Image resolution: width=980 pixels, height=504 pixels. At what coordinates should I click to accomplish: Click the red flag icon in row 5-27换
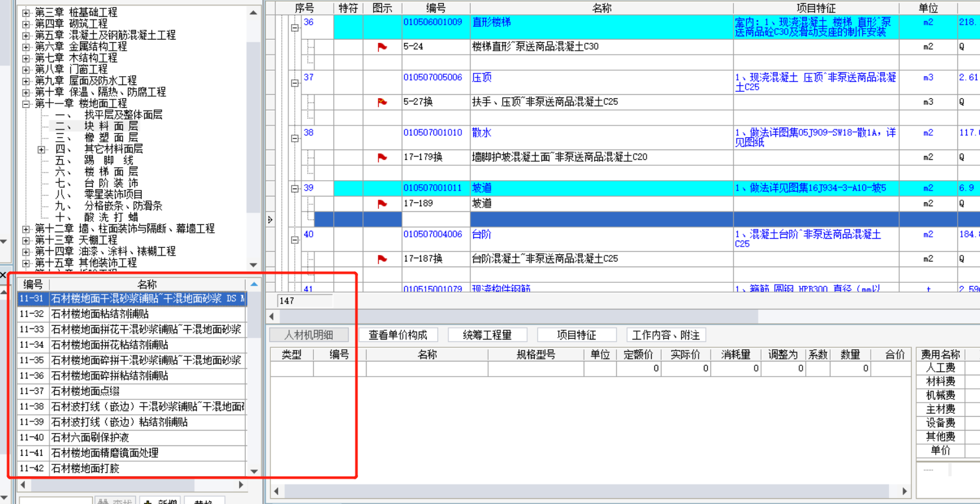(x=382, y=102)
